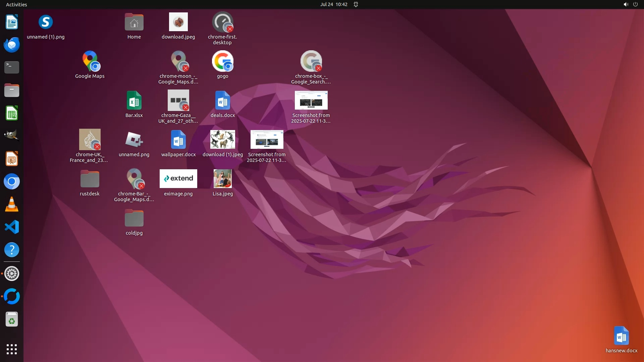Image resolution: width=644 pixels, height=362 pixels.
Task: Click the Show Applications grid button
Action: [12, 349]
